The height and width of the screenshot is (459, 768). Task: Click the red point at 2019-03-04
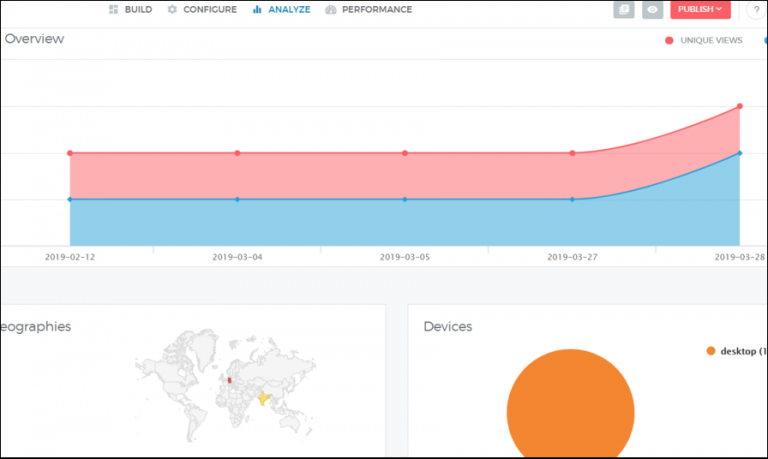(x=237, y=153)
